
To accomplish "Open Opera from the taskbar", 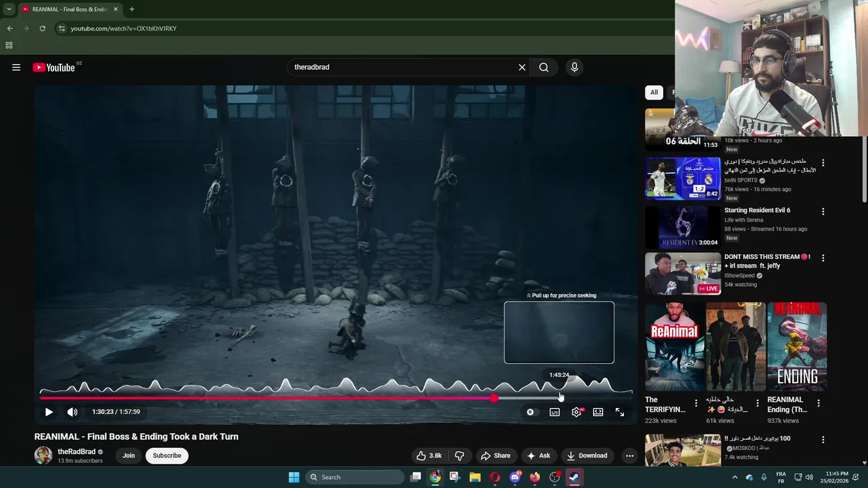I will click(x=495, y=477).
